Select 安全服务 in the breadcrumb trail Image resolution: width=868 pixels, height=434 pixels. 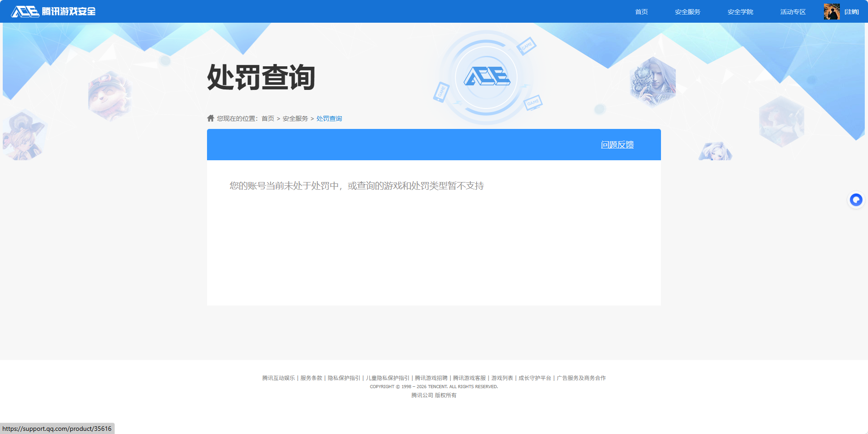pos(294,118)
